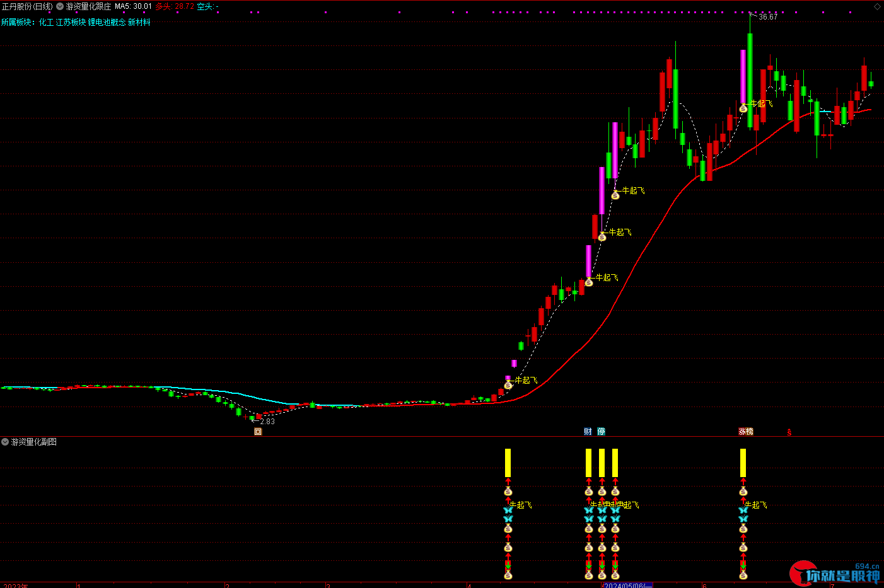This screenshot has height=588, width=884.
Task: Click the 2024/05/06 date marker on time axis
Action: (x=627, y=585)
